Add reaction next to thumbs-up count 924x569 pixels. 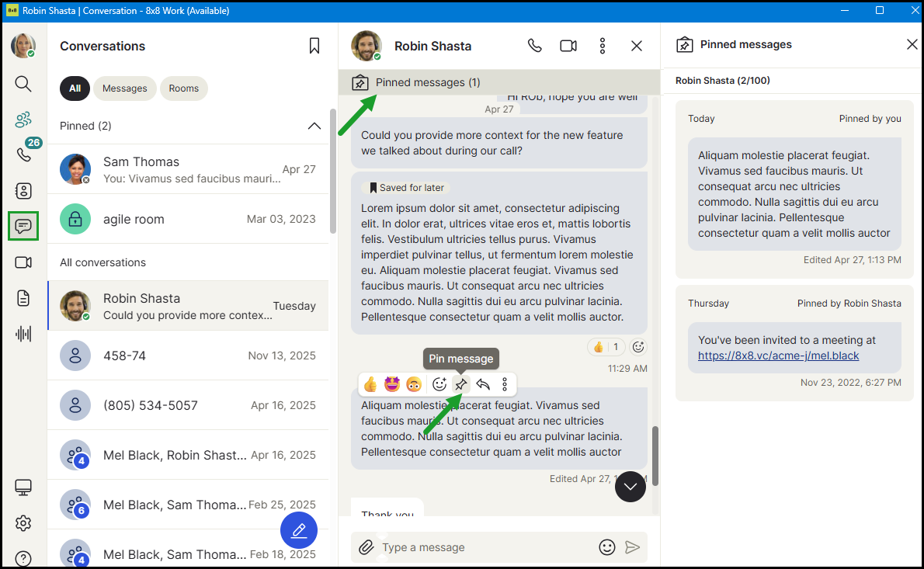(x=638, y=347)
